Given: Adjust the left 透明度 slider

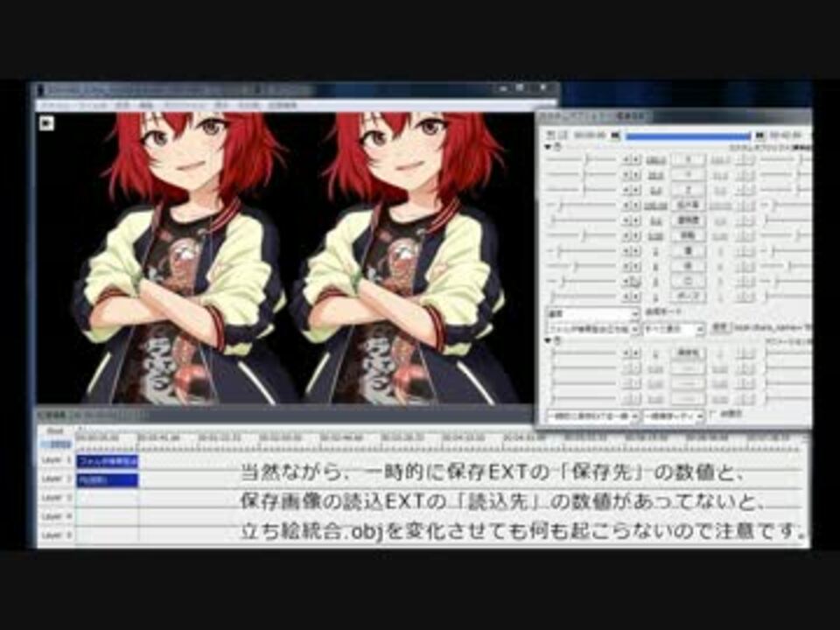Looking at the screenshot, I should (582, 220).
